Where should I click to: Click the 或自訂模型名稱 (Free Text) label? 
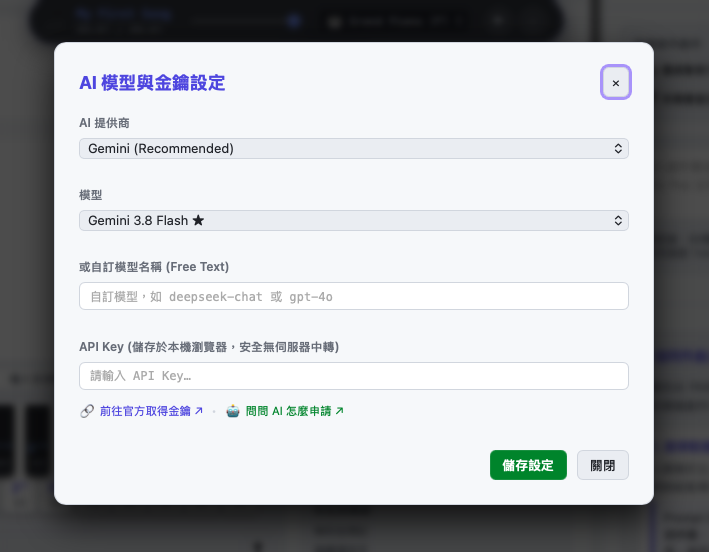coord(154,267)
